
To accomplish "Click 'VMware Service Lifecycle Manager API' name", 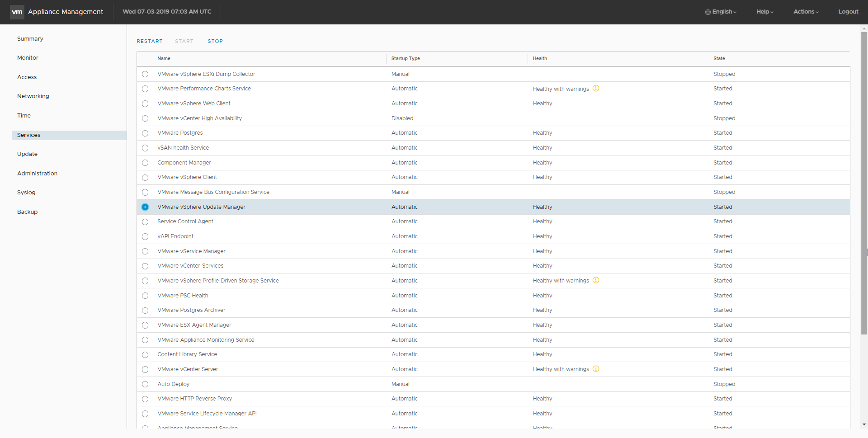I will pyautogui.click(x=207, y=414).
